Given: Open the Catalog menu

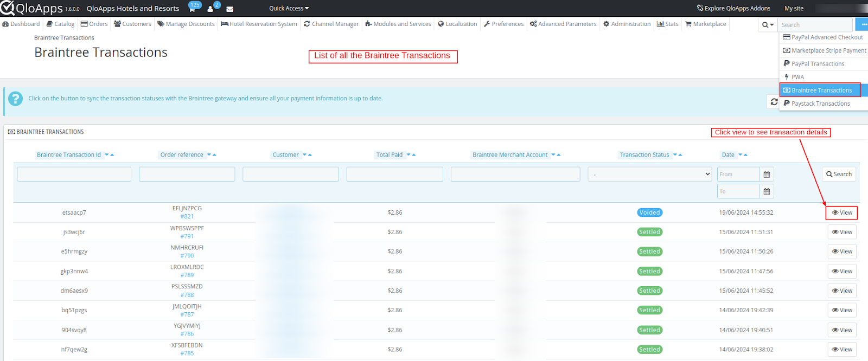Looking at the screenshot, I should (x=60, y=24).
